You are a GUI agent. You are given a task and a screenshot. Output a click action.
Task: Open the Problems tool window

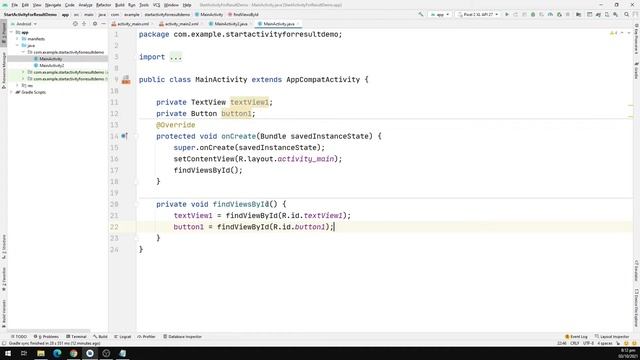[x=46, y=337]
